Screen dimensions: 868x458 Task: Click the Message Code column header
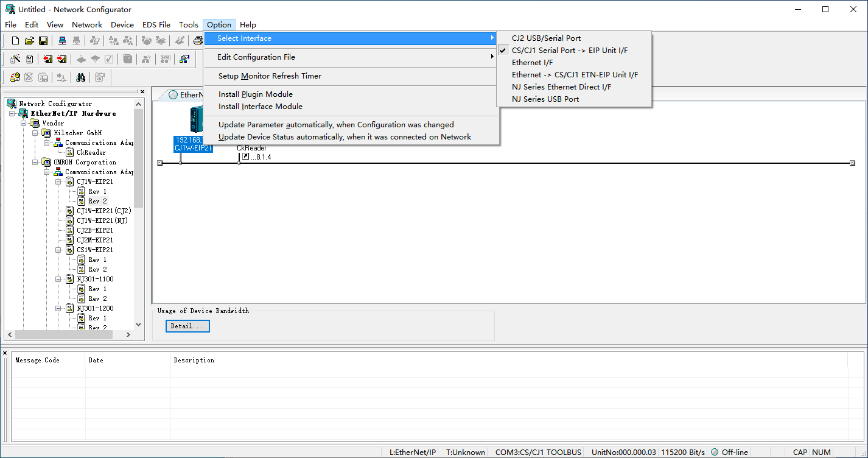(48, 360)
